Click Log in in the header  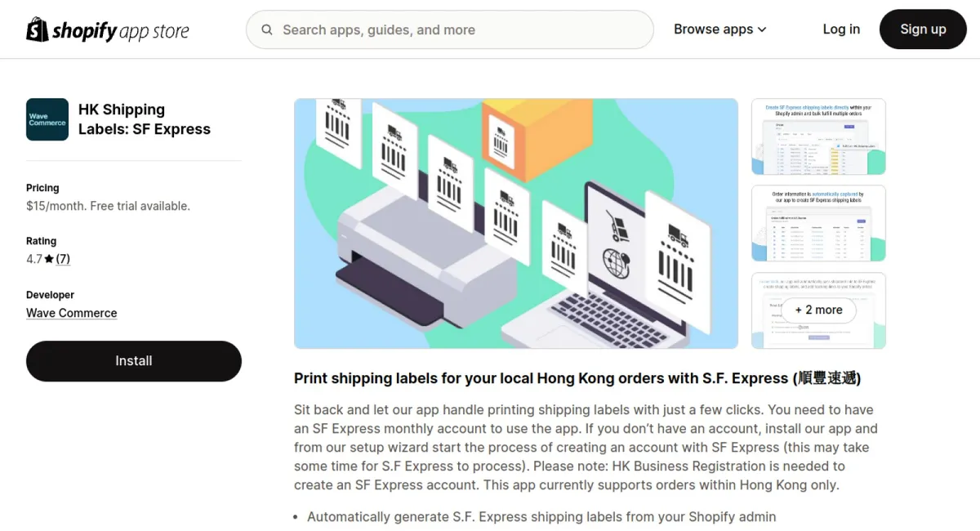841,29
